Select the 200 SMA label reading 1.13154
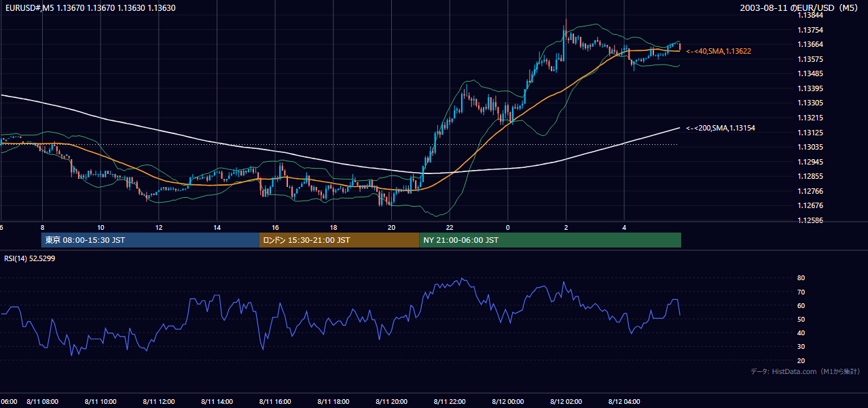 (x=721, y=128)
